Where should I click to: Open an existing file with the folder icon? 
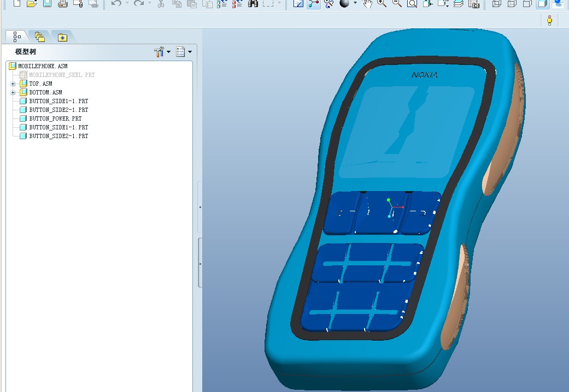(x=32, y=4)
